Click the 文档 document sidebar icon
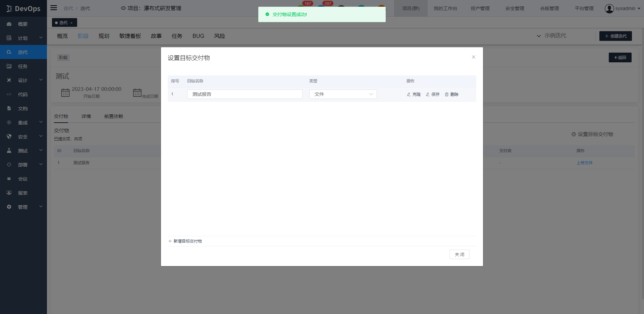This screenshot has width=644, height=314. point(9,109)
